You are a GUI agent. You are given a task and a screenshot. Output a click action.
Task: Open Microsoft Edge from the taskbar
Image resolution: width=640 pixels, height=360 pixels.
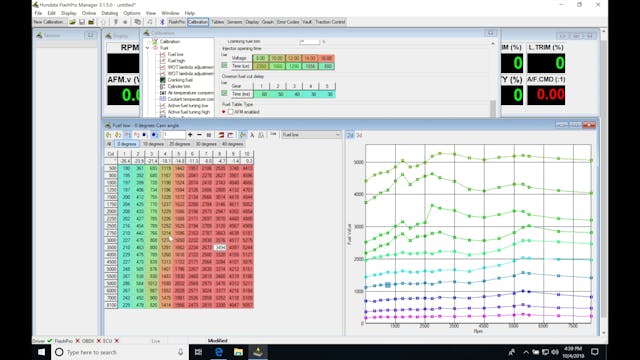(219, 352)
